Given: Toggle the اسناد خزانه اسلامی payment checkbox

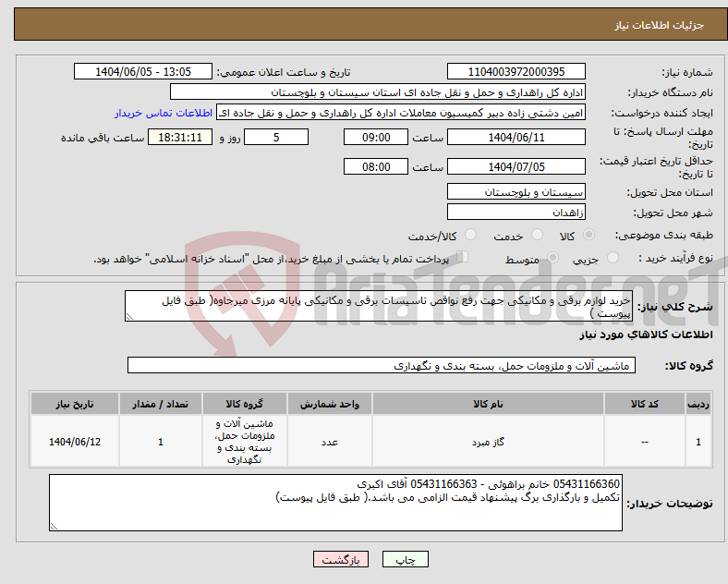Looking at the screenshot, I should click(463, 257).
